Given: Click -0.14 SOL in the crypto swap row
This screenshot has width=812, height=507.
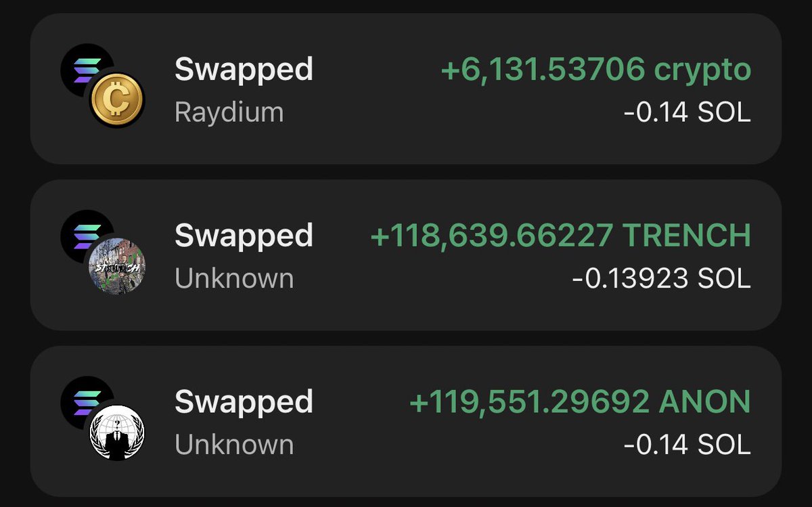Looking at the screenshot, I should 687,112.
